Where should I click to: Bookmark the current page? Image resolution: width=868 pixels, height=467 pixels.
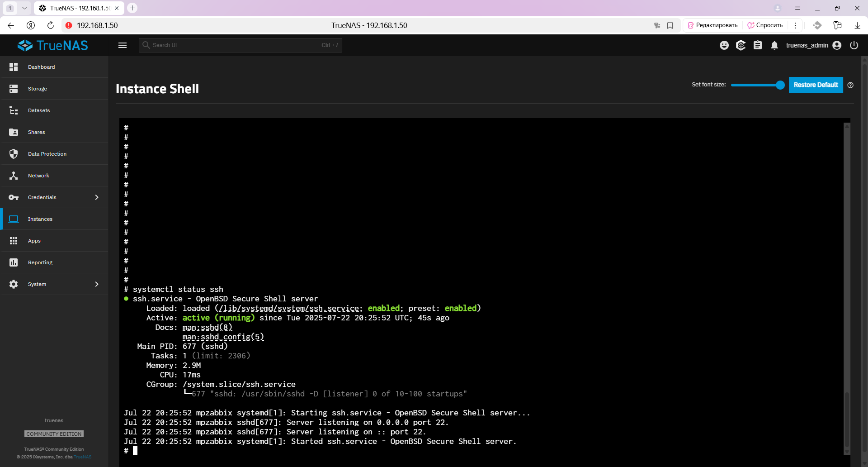pos(670,25)
